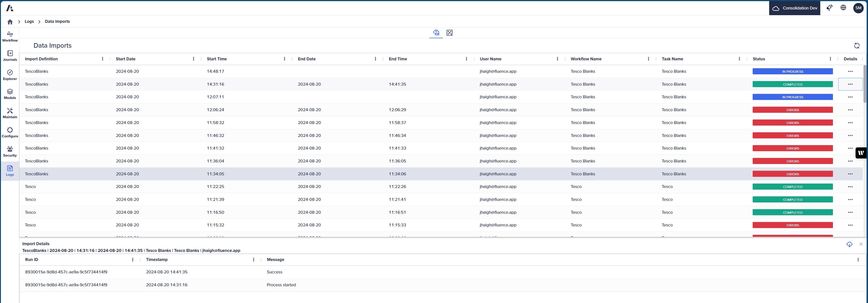Go to home via breadcrumb house icon
The width and height of the screenshot is (868, 303).
coord(10,21)
